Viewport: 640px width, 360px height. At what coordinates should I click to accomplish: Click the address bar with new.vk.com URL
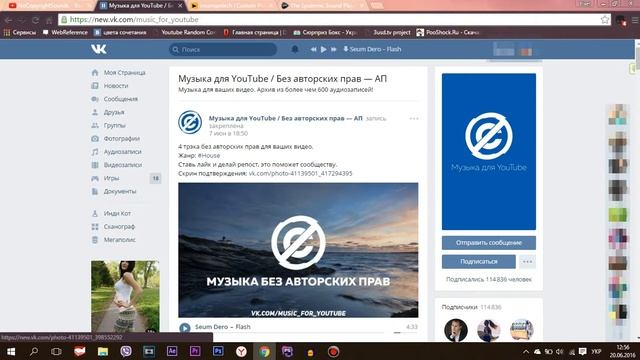[x=334, y=20]
